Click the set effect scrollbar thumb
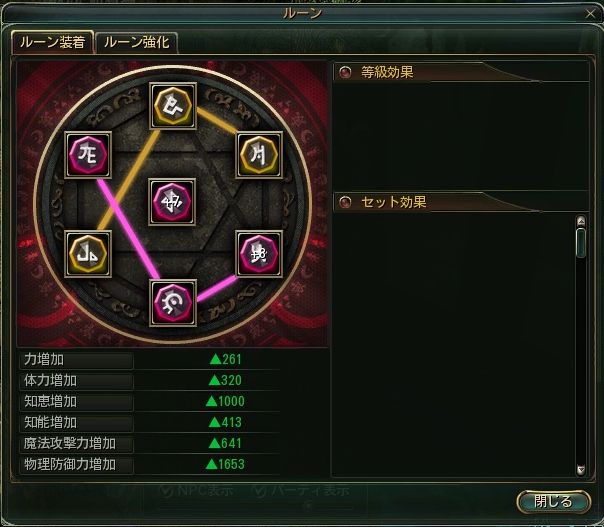The width and height of the screenshot is (604, 527). pyautogui.click(x=581, y=243)
